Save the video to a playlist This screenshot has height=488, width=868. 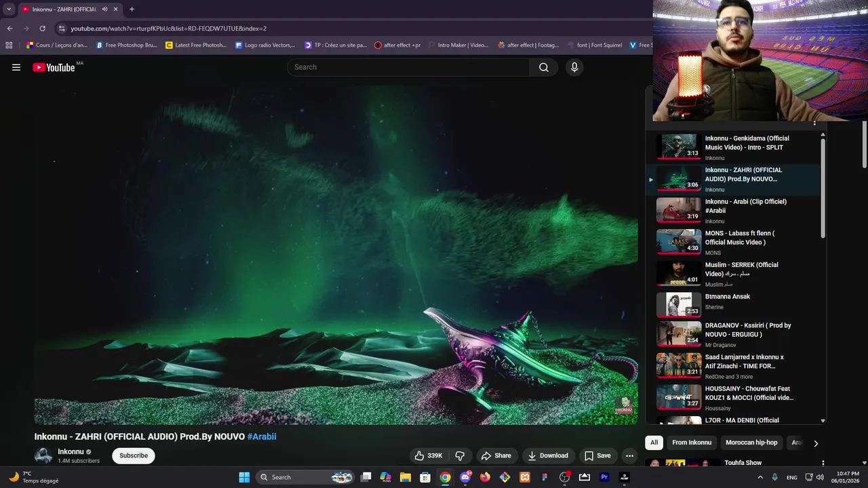(597, 455)
